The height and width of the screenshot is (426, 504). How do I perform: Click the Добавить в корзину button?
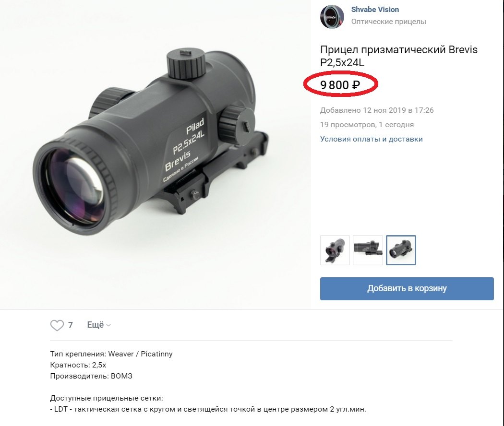(407, 288)
